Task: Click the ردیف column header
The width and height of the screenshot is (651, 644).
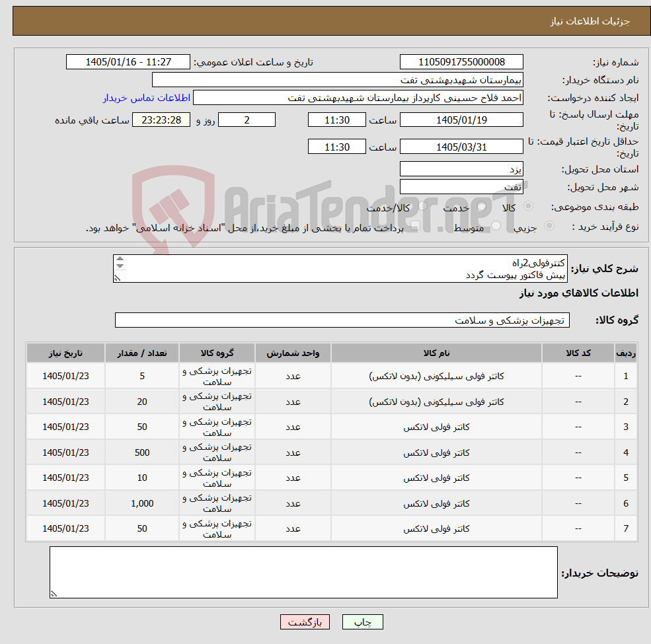Action: (x=626, y=353)
